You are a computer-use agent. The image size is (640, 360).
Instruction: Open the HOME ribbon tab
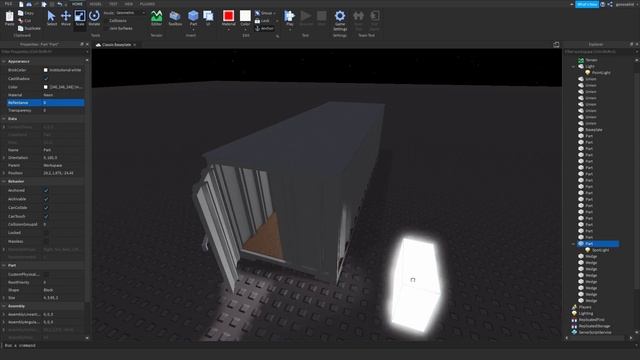pos(77,4)
